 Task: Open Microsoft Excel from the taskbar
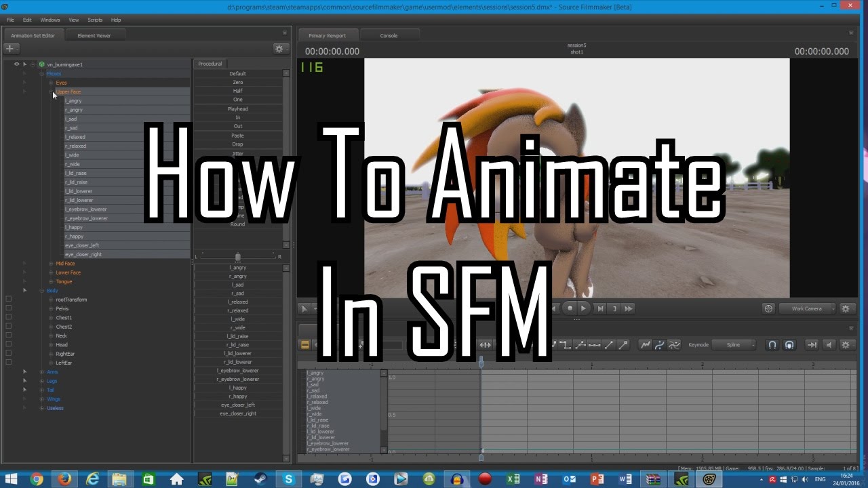tap(513, 479)
